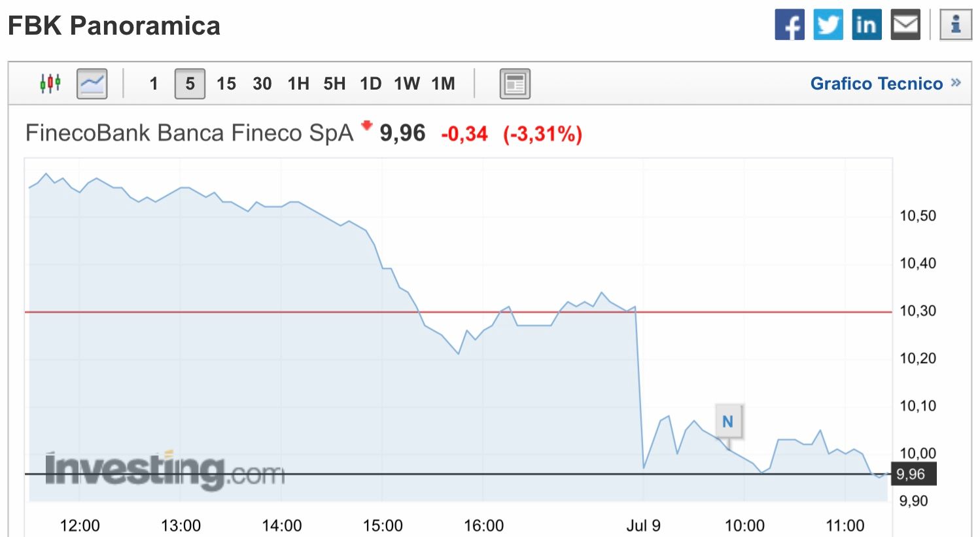This screenshot has height=537, width=980.
Task: Open the Grafico Tecnico link
Action: [877, 83]
